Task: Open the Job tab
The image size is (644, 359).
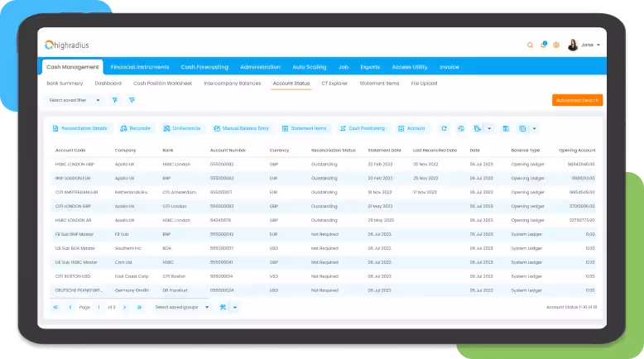Action: (x=344, y=67)
